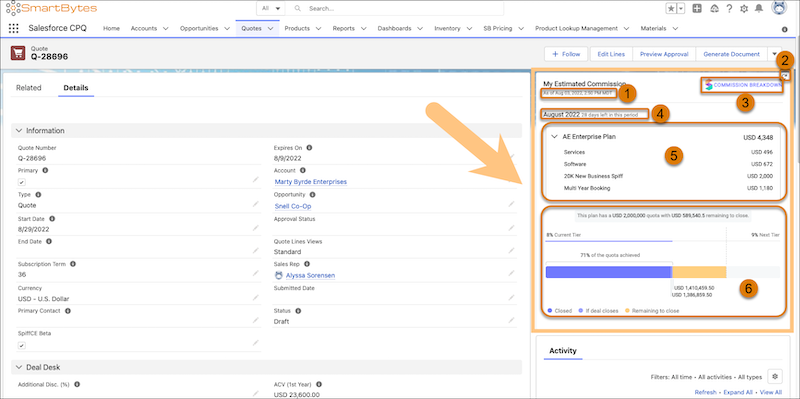Edit the Subscription Term pencil icon
This screenshot has width=800, height=399.
[x=256, y=273]
